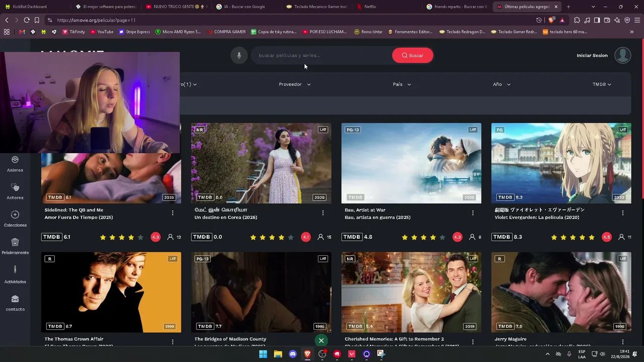Expand the Año filter dropdown

click(502, 84)
